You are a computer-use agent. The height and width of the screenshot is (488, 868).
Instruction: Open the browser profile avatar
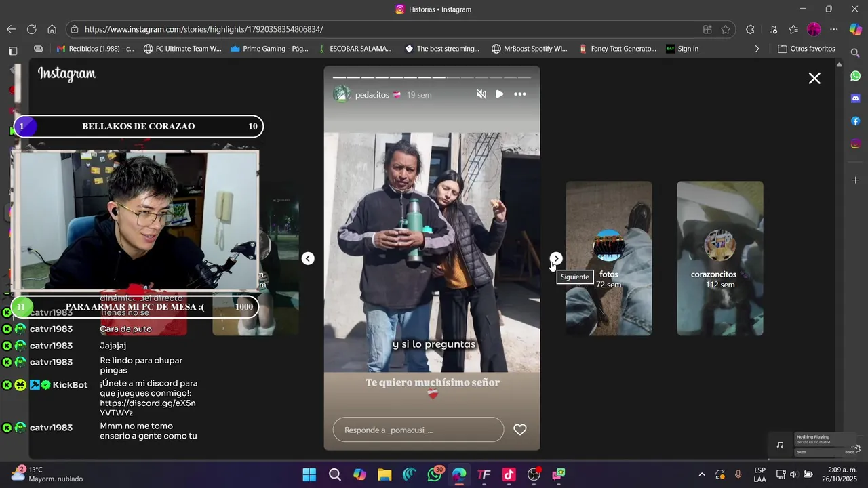click(814, 29)
